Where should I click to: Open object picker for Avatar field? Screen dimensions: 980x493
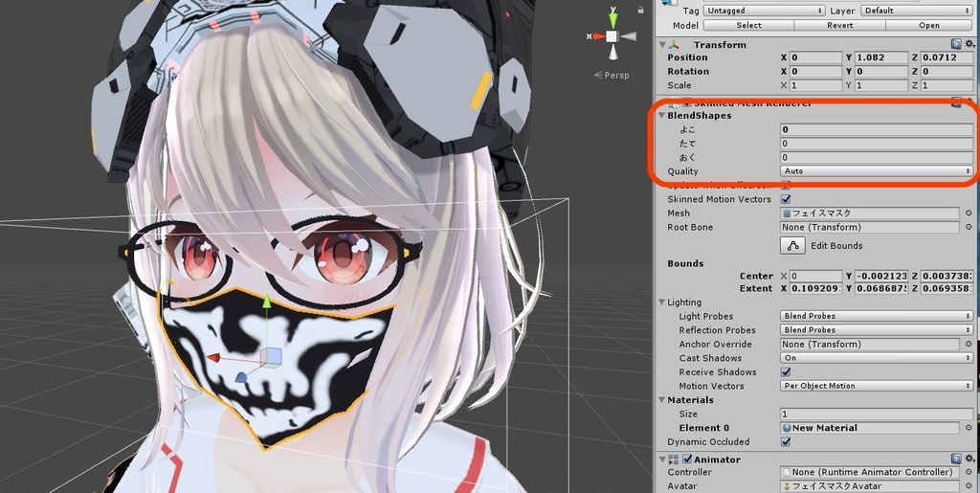pos(969,486)
